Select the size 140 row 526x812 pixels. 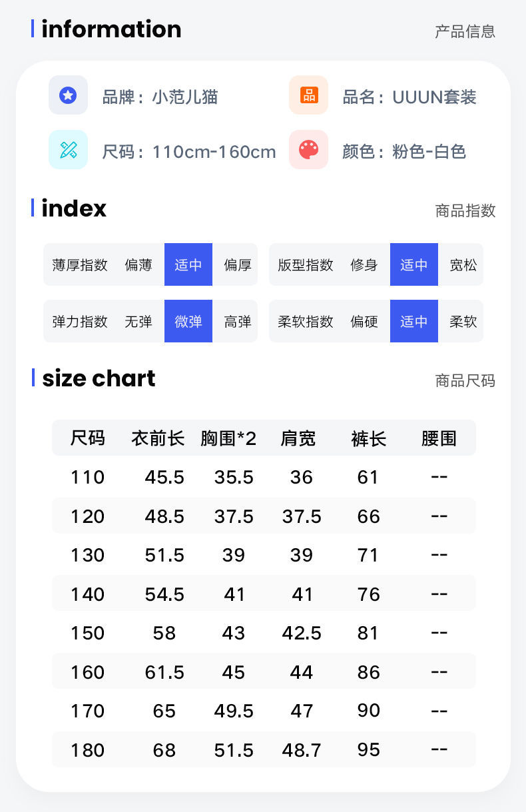(x=264, y=593)
